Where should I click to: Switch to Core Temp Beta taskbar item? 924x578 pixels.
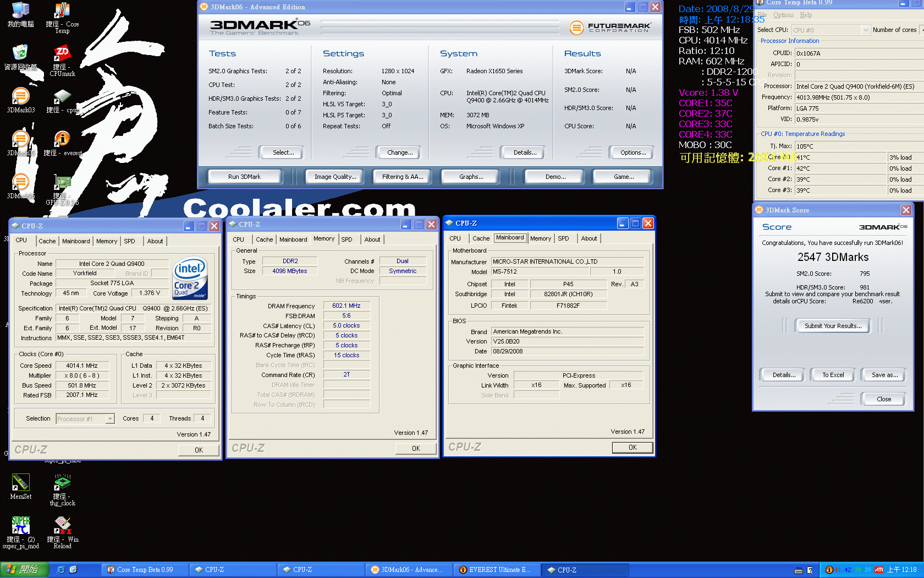tap(145, 570)
